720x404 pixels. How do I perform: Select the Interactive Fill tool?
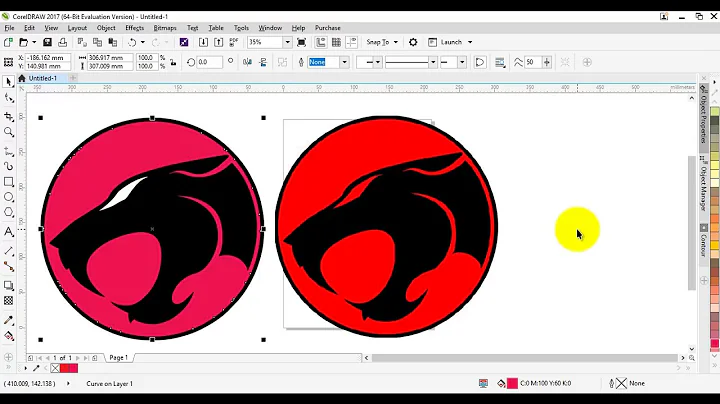(x=8, y=336)
